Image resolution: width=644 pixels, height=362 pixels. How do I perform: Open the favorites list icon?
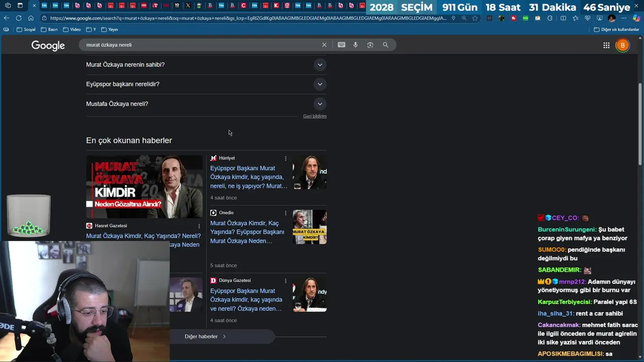click(x=576, y=18)
